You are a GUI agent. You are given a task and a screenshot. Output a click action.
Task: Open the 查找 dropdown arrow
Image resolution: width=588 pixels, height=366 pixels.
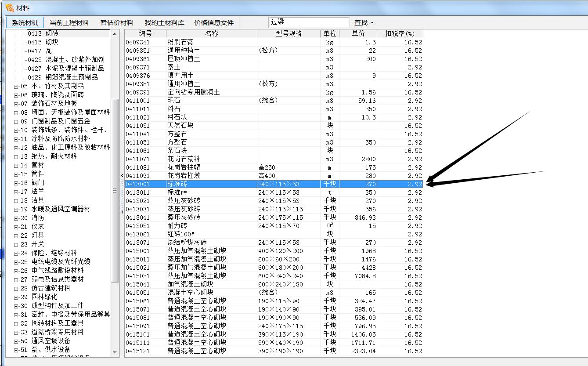tap(372, 23)
